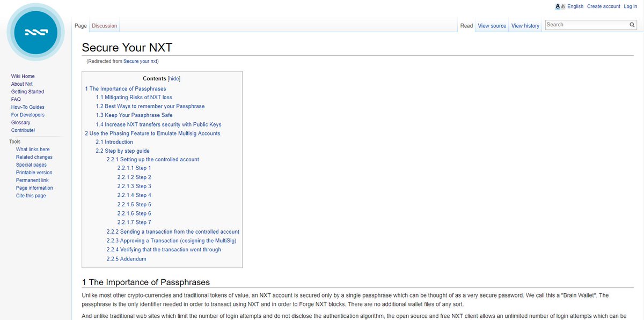Image resolution: width=644 pixels, height=320 pixels.
Task: Jump to 2.2.1.7 Step 7
Action: coord(134,222)
